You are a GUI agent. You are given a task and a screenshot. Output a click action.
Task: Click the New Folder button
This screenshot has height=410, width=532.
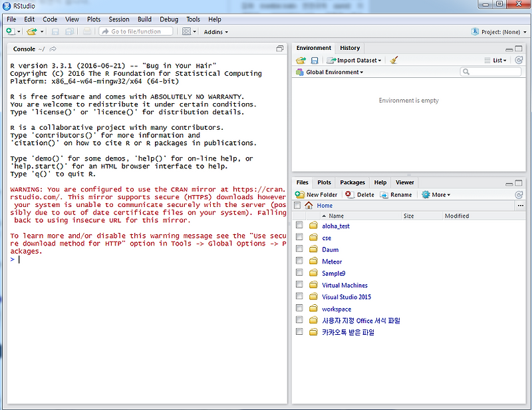coord(317,194)
